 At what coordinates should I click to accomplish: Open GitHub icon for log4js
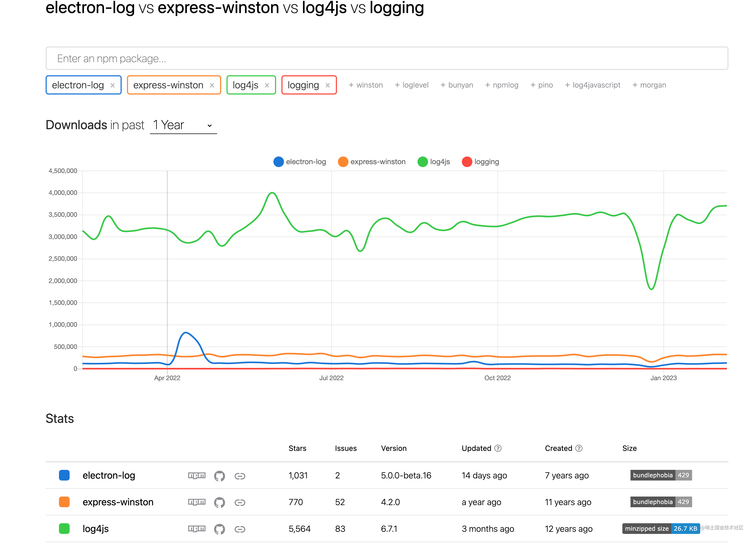click(x=219, y=529)
